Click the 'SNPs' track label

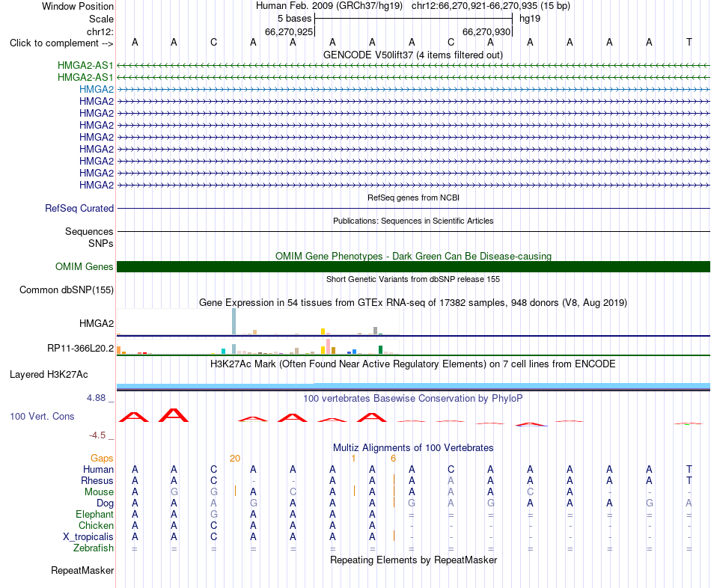[x=101, y=243]
